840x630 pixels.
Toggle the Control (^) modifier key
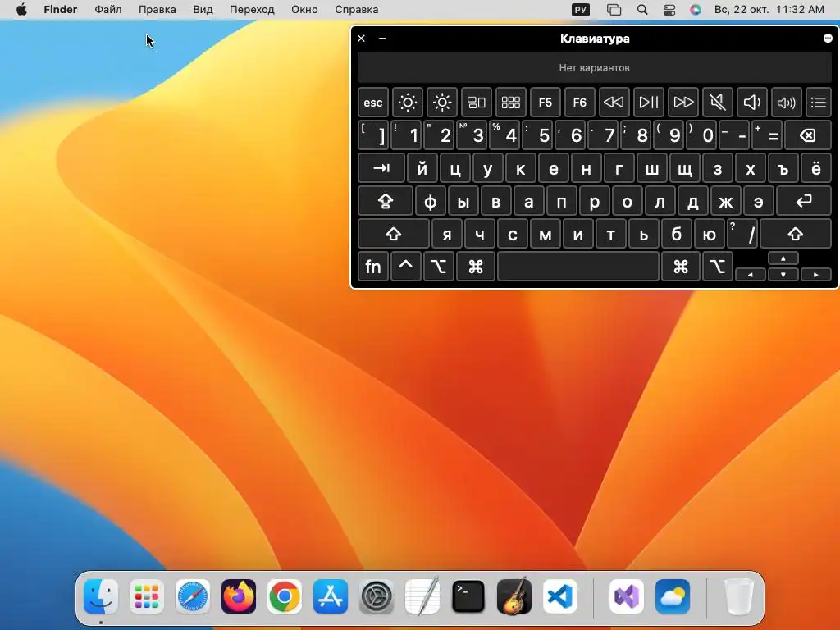pos(405,267)
